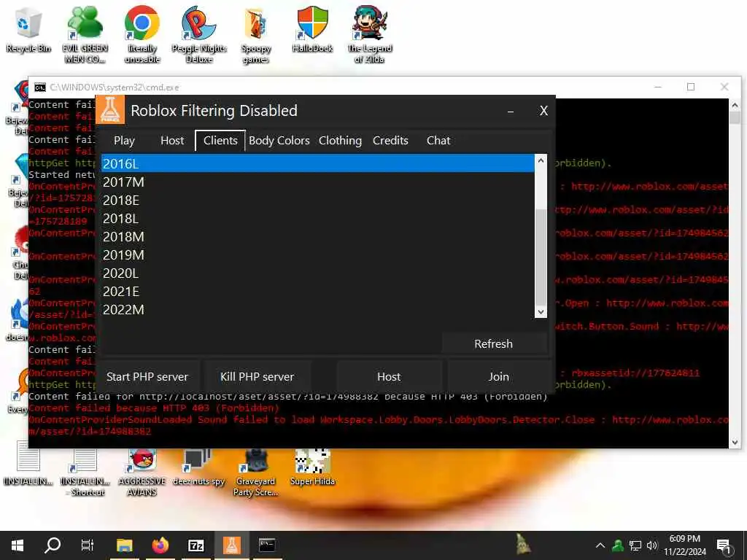The height and width of the screenshot is (560, 747).
Task: Click the orange flask logo in Roblox Filtering Disabled
Action: click(x=110, y=110)
